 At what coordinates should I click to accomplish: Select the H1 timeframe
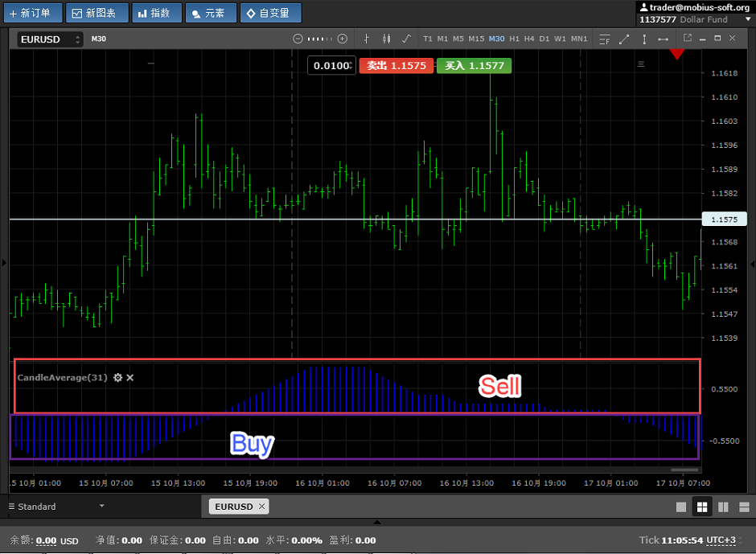coord(515,39)
